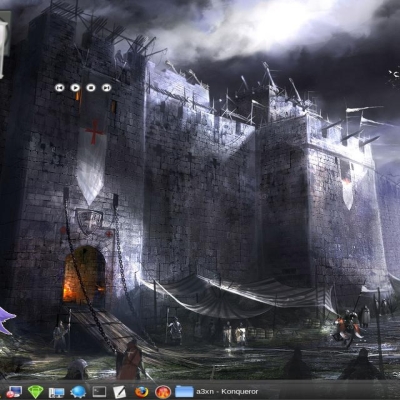Open the red round orb launcher icon
400x400 pixels.
163,392
